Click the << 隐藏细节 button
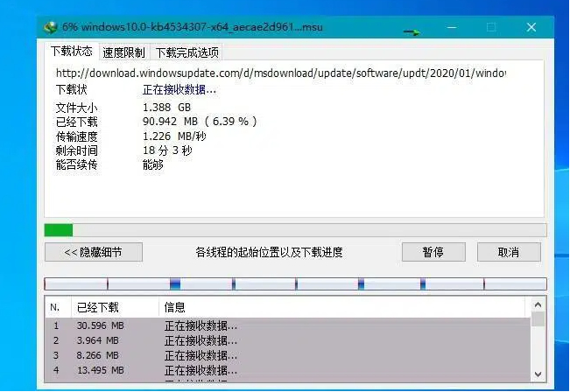 point(94,252)
